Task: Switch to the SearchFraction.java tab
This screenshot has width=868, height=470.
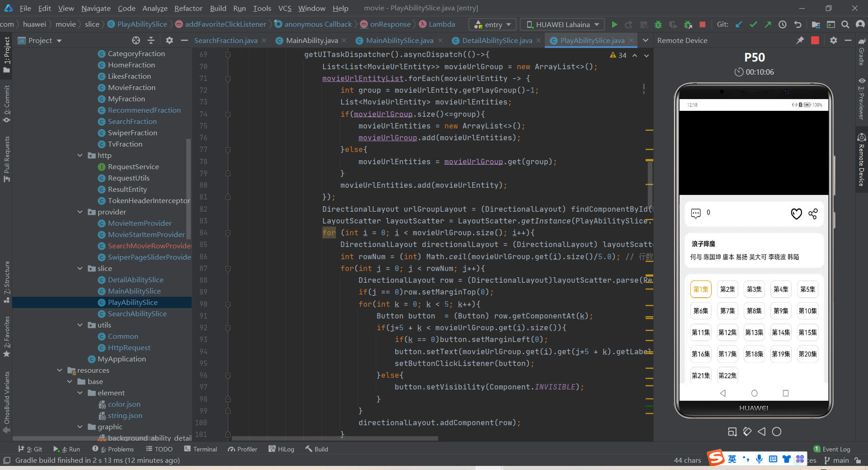Action: click(x=226, y=40)
